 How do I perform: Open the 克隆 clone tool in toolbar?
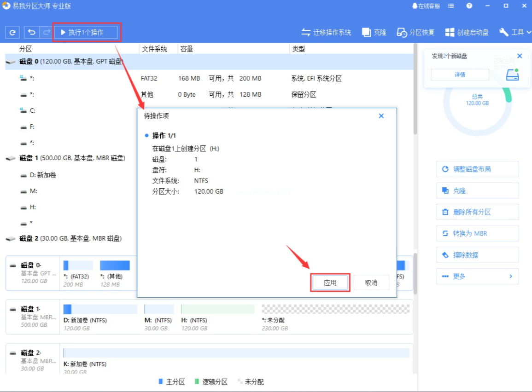374,32
